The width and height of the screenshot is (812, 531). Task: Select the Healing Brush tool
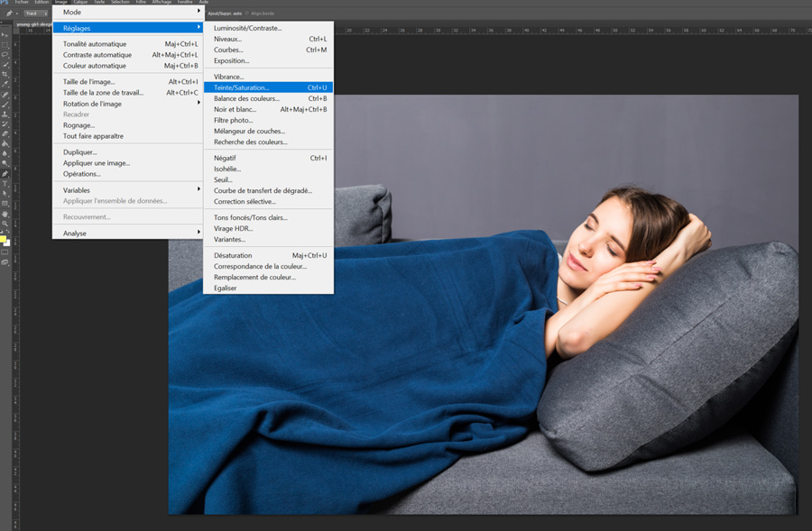pos(5,95)
